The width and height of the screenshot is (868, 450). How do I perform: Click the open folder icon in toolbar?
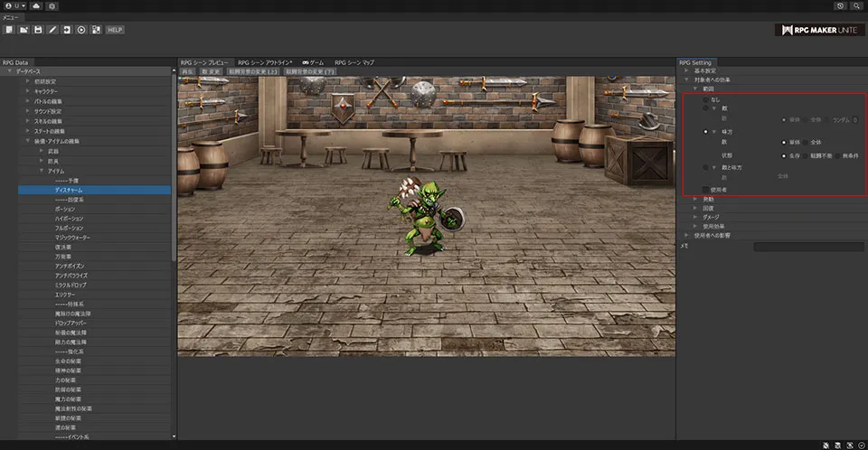(24, 30)
